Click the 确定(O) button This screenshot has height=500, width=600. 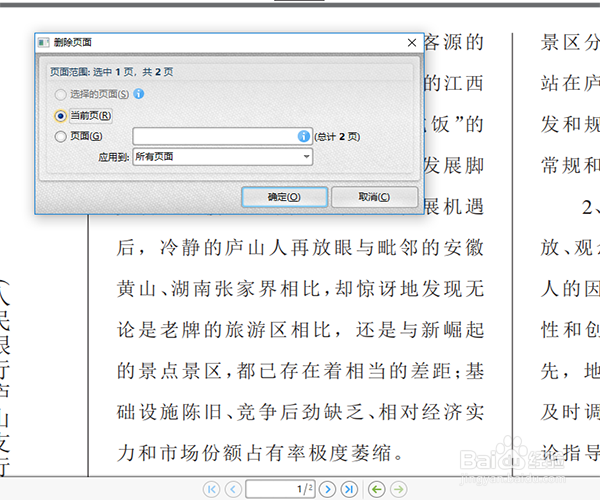[x=284, y=197]
